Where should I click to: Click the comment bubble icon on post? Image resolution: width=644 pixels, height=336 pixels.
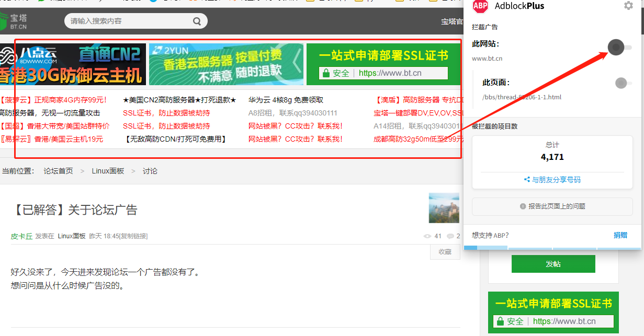(450, 236)
